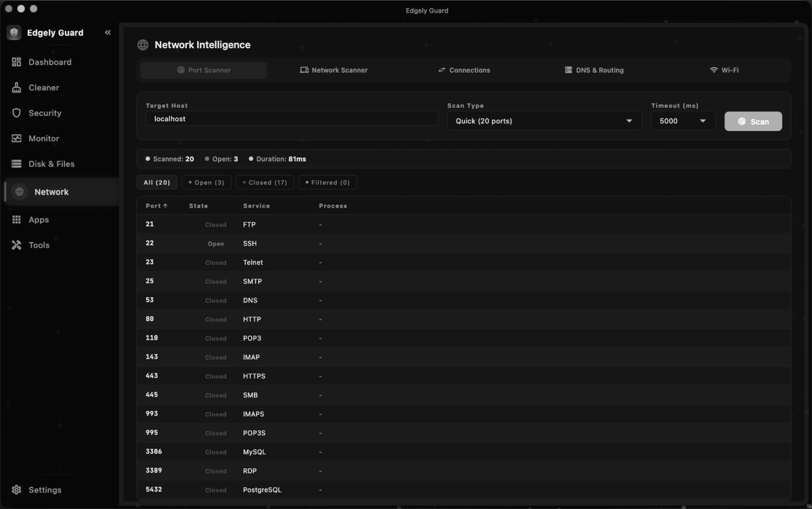Open the Timeout (ms) dropdown
This screenshot has width=812, height=509.
click(683, 121)
